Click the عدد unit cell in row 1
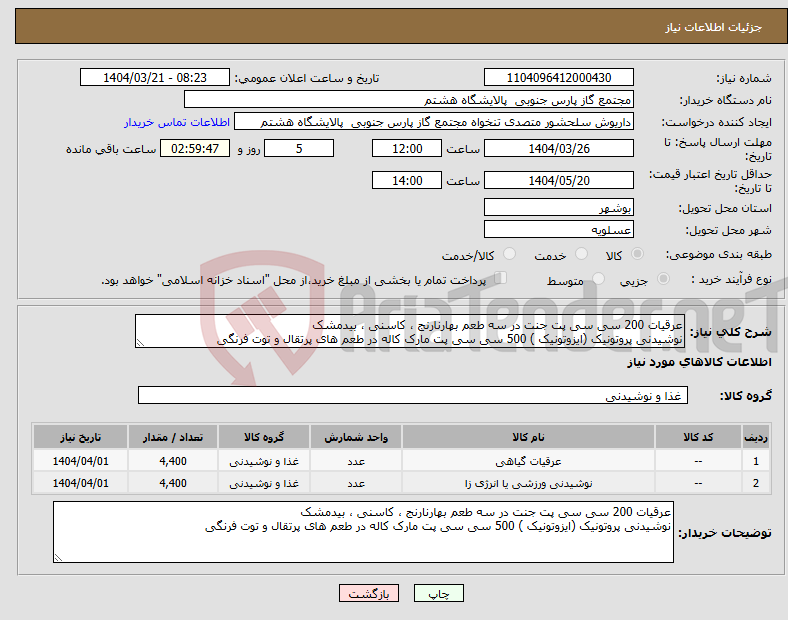Image resolution: width=788 pixels, height=620 pixels. (x=356, y=461)
